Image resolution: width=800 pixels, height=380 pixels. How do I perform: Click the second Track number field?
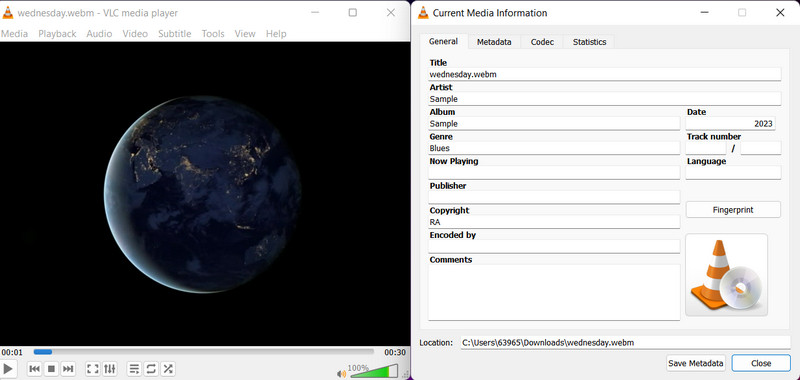point(761,148)
